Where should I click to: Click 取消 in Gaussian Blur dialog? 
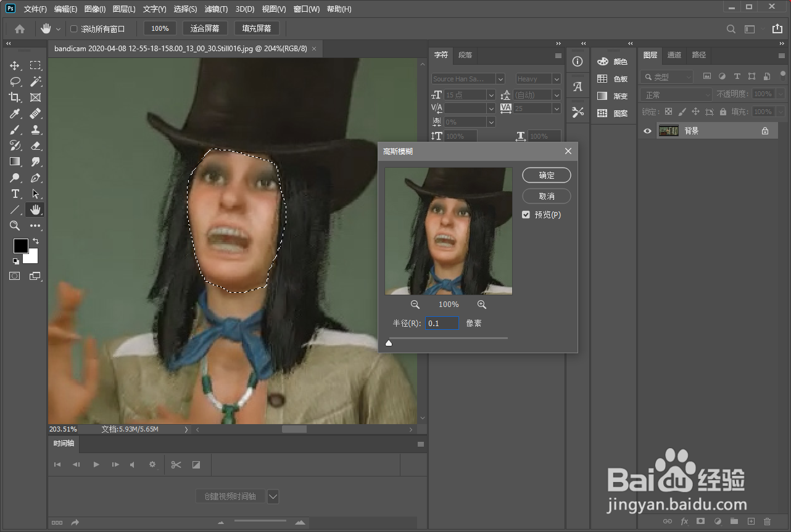pos(547,196)
